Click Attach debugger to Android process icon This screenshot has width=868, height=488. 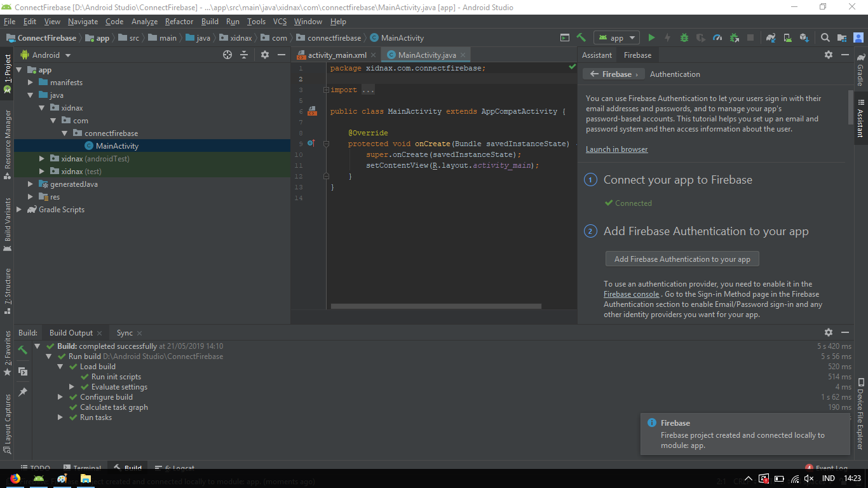(734, 37)
